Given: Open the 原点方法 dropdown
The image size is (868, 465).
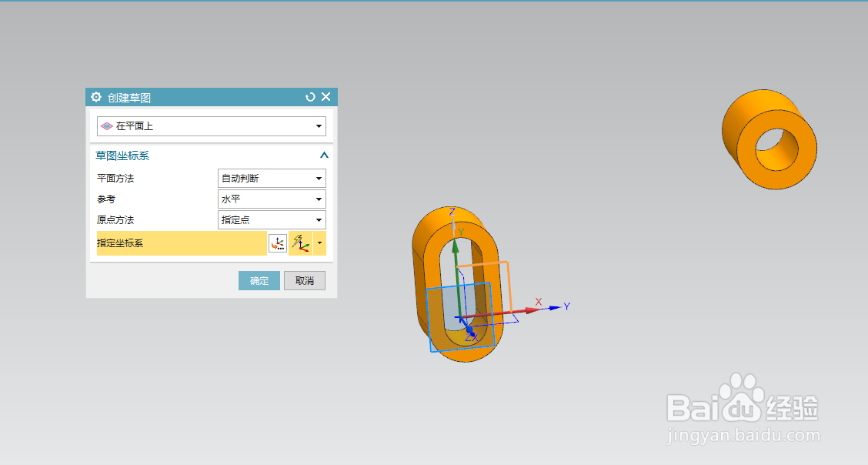Looking at the screenshot, I should (x=272, y=219).
